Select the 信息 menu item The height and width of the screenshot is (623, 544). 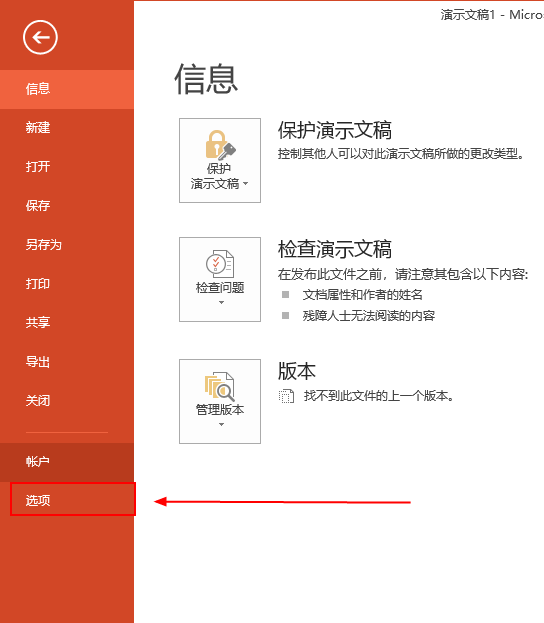point(67,89)
